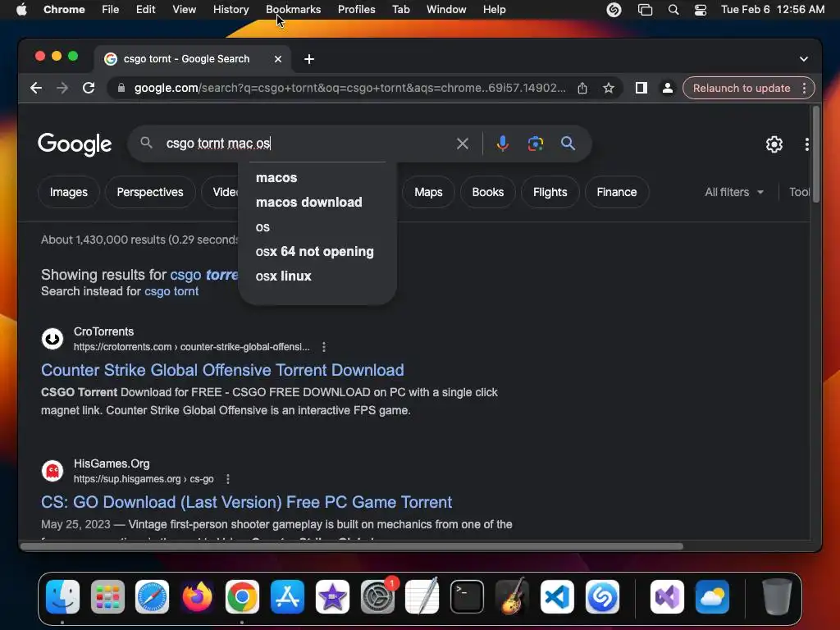Select the Books filter chip
This screenshot has width=840, height=630.
487,192
